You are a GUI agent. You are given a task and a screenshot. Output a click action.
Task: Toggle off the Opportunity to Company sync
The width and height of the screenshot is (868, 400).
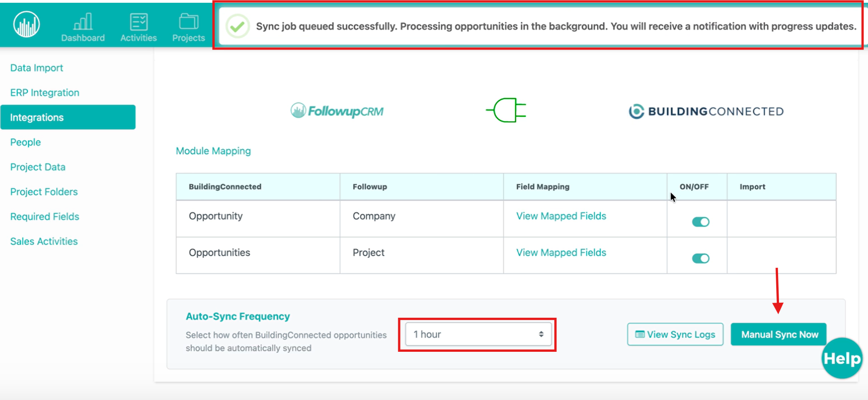(x=701, y=222)
